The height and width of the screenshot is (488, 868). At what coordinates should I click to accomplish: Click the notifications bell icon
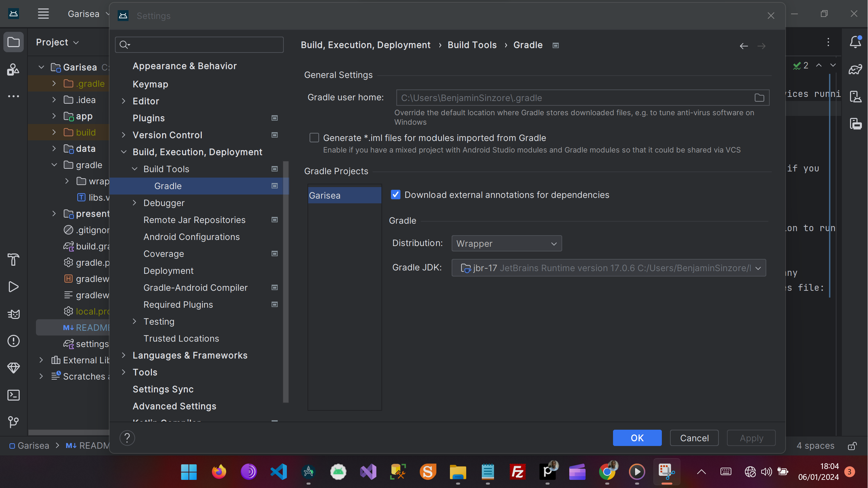[855, 42]
